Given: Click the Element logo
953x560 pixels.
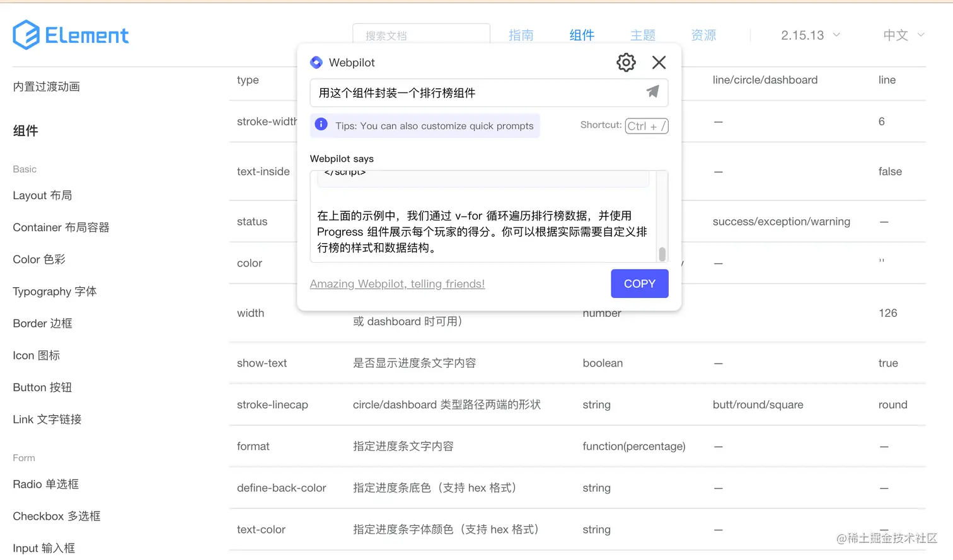Looking at the screenshot, I should pos(71,35).
